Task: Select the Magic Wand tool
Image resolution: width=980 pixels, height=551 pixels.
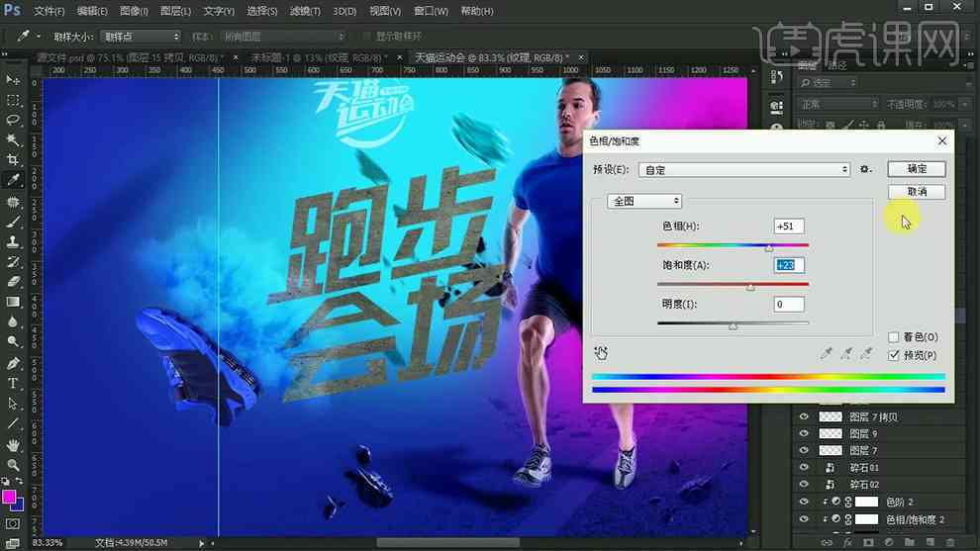Action: (13, 139)
